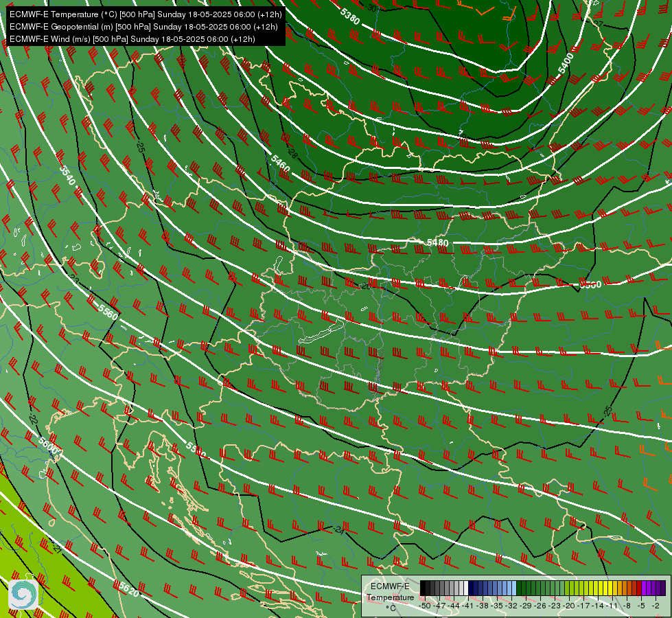Pick the black swatch at the legend's cold end
The height and width of the screenshot is (618, 672).
click(423, 588)
